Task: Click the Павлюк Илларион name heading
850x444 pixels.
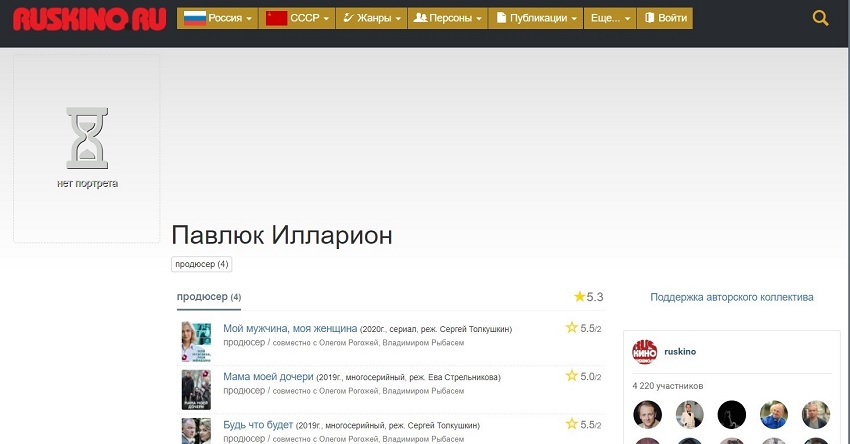Action: tap(282, 235)
